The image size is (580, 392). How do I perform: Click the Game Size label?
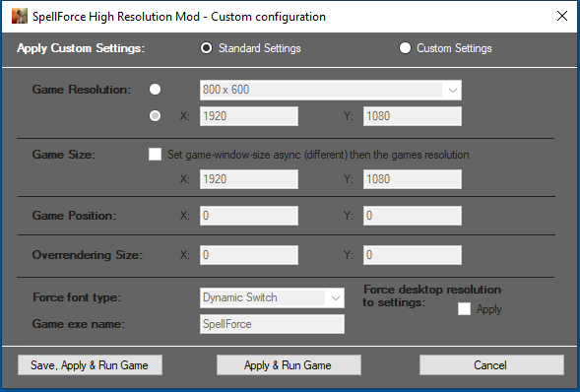click(64, 155)
